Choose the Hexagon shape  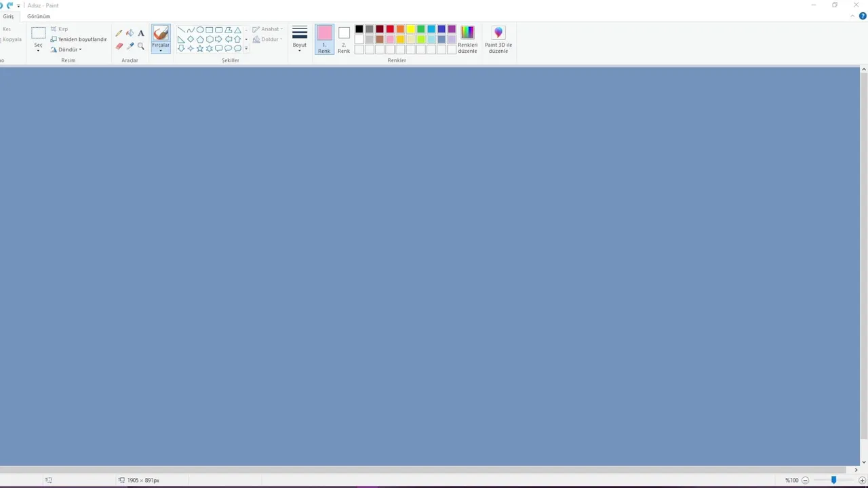(x=210, y=39)
